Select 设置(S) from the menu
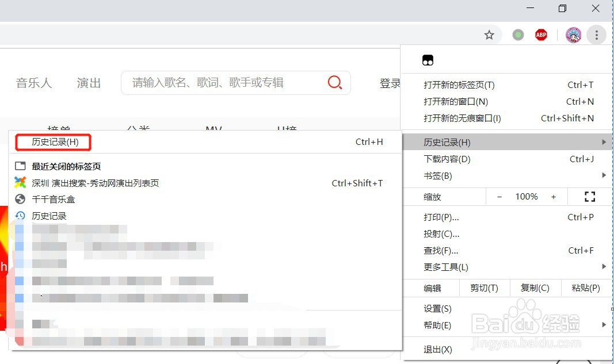The width and height of the screenshot is (614, 364). pos(437,308)
